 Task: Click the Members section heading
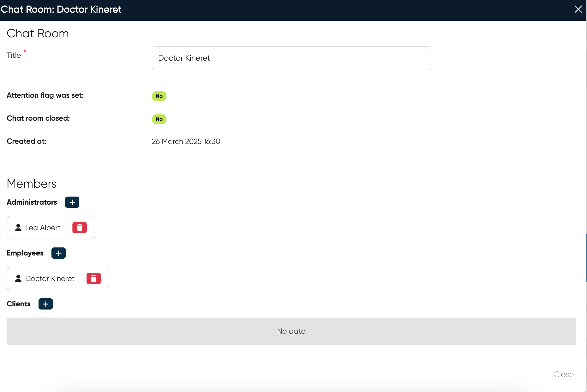coord(32,184)
